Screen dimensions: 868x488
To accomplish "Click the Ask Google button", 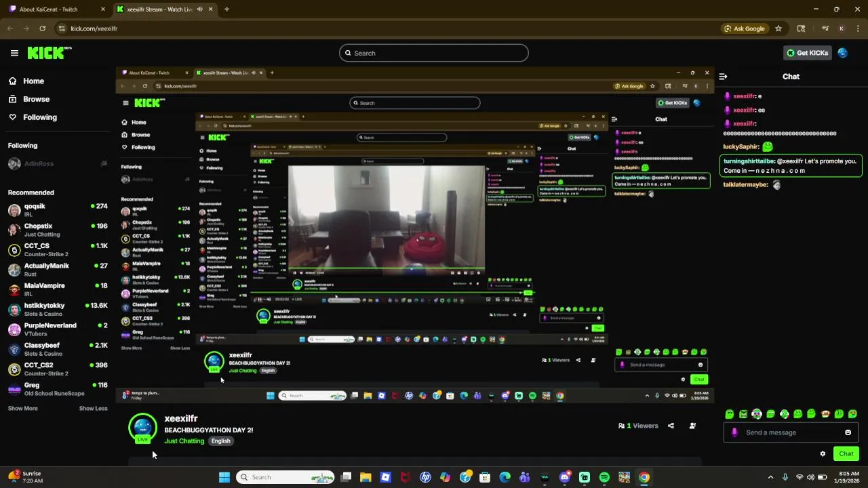I will click(745, 28).
